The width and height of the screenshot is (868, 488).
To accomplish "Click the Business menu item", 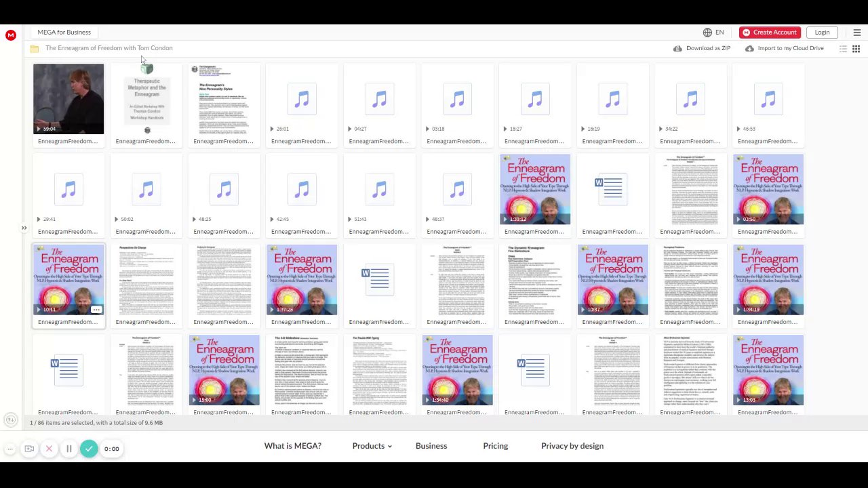I will [431, 446].
